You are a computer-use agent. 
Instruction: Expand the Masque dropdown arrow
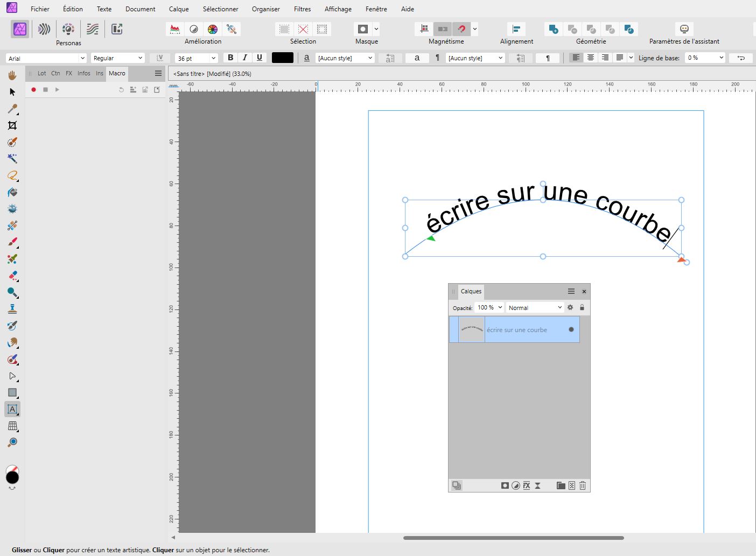[x=376, y=29]
